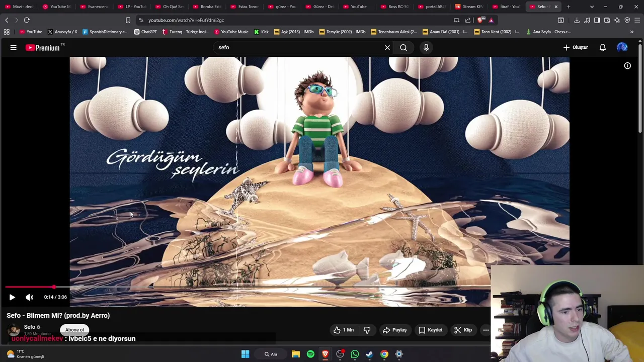Viewport: 644px width, 362px height.
Task: Open the Sefo channel avatar
Action: [x=14, y=330]
